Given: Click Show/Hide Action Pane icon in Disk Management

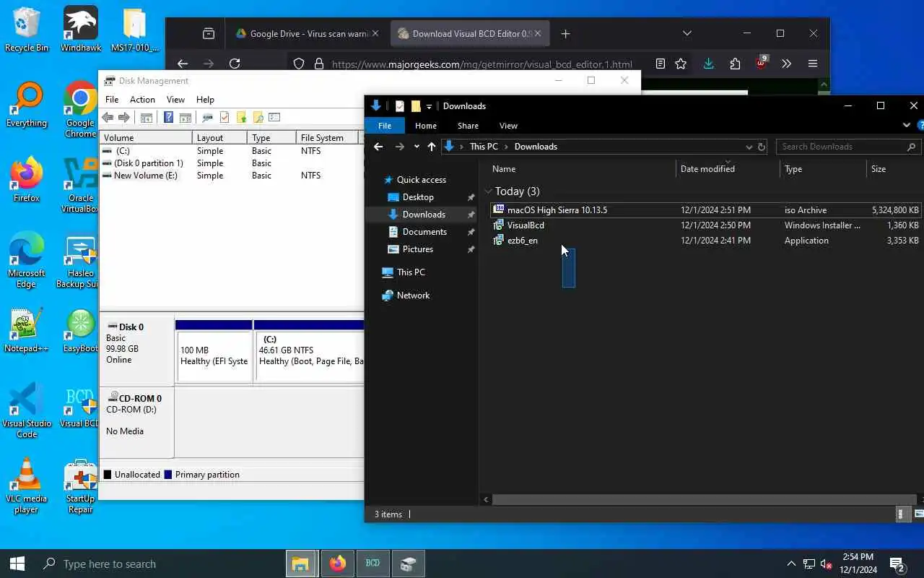Looking at the screenshot, I should pyautogui.click(x=185, y=117).
